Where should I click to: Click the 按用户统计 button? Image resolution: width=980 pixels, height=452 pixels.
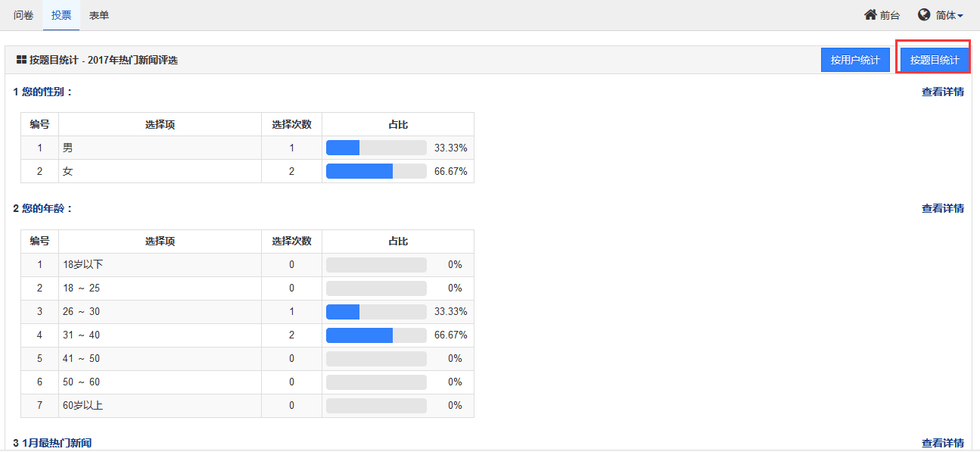coord(855,60)
